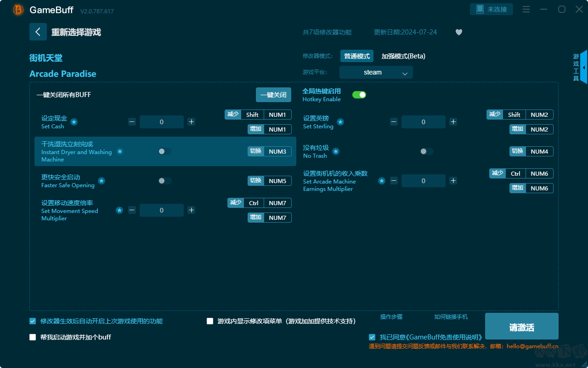Uncheck 修改器生效后自动开启上次游戏使用的功能 checkbox
Viewport: 588px width, 368px height.
[x=33, y=321]
